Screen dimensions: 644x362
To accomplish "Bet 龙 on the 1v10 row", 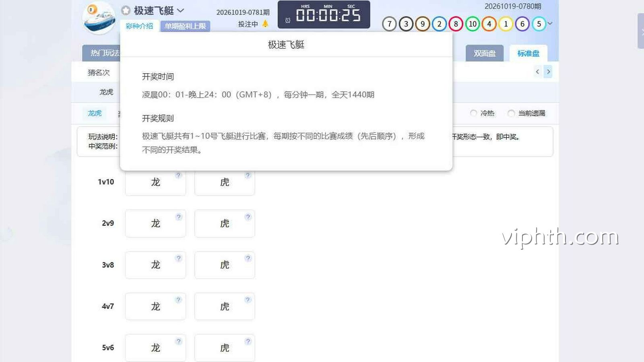I will (x=155, y=182).
